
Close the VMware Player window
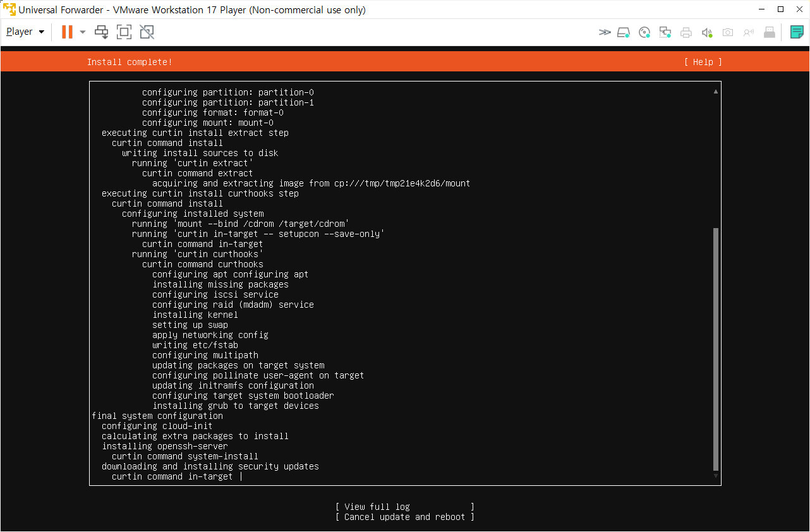[799, 9]
